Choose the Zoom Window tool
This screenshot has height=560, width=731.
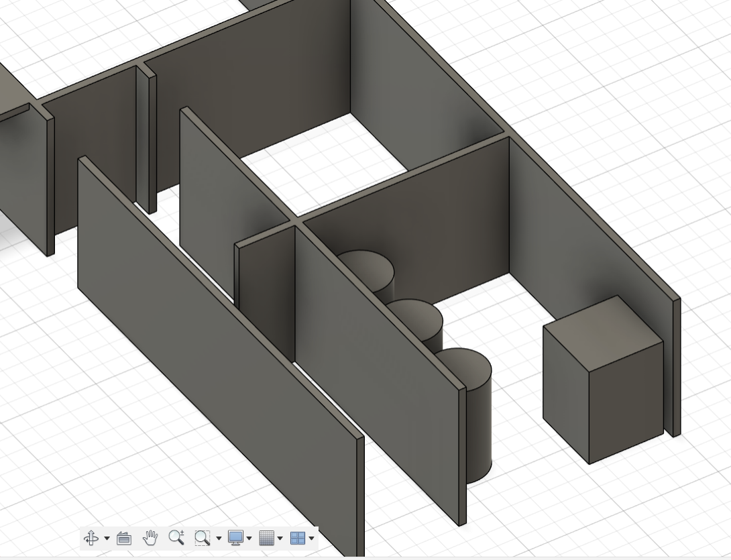203,538
